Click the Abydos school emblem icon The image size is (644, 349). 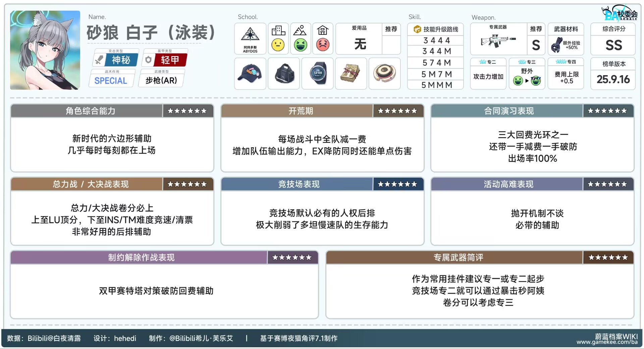[x=250, y=35]
